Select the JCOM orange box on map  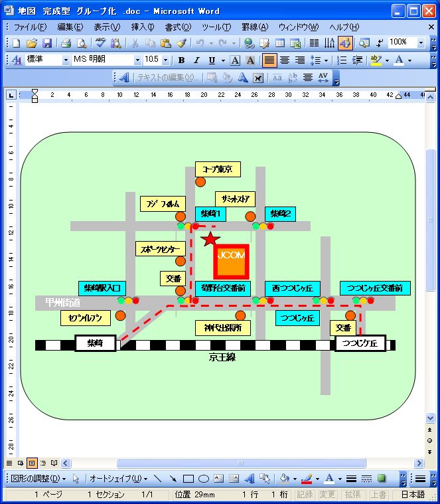[x=231, y=262]
